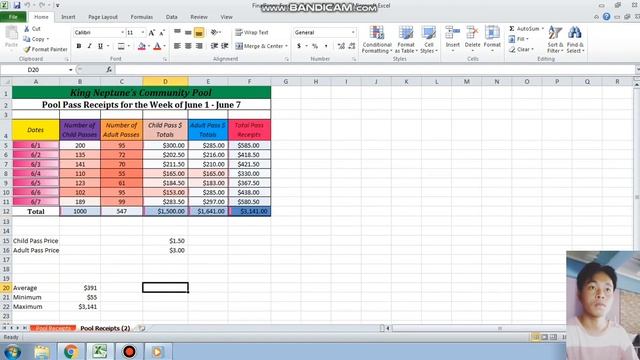Viewport: 640px width, 360px height.
Task: Open Format as Table gallery
Action: [406, 39]
